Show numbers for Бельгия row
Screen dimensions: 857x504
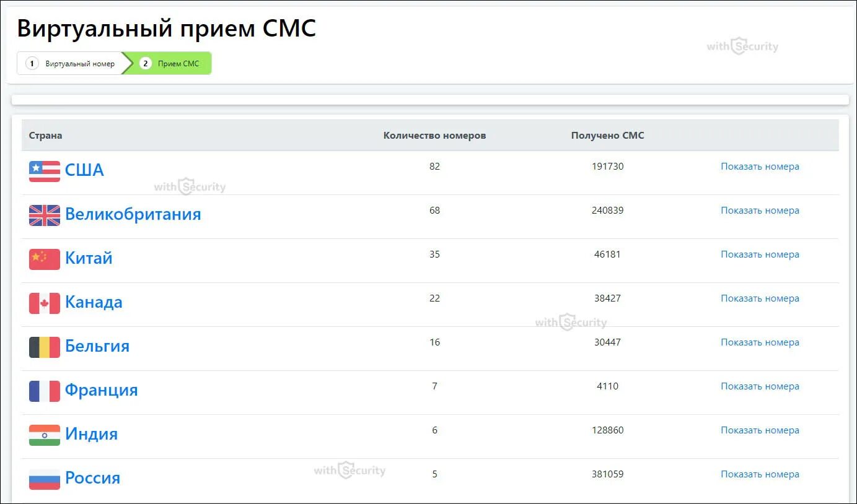tap(760, 342)
